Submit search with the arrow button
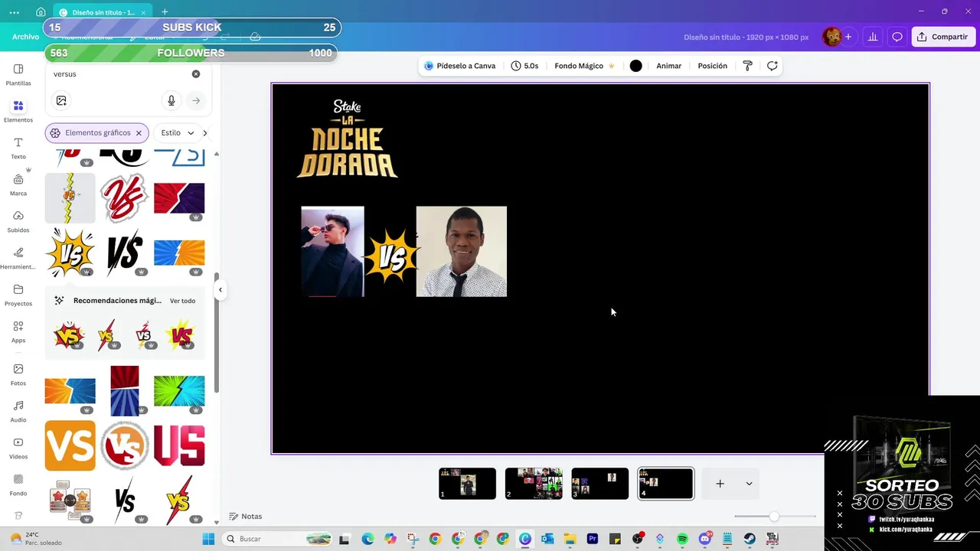Screen dimensions: 980x551 pyautogui.click(x=196, y=100)
